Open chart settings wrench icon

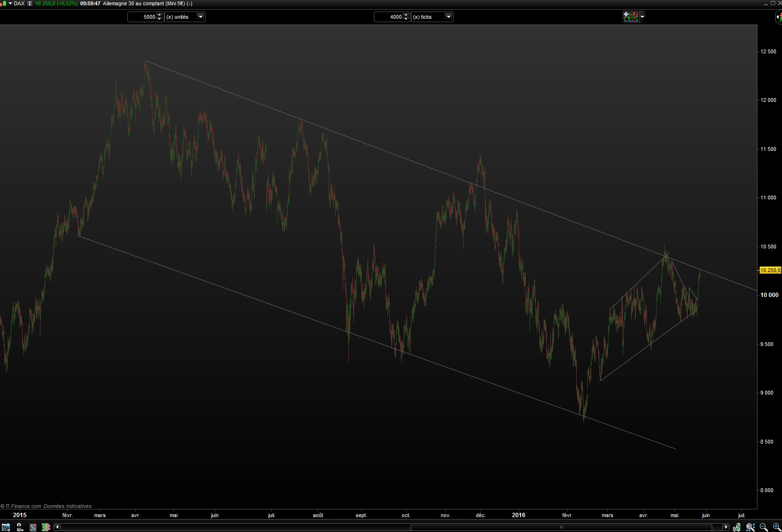pos(737,527)
